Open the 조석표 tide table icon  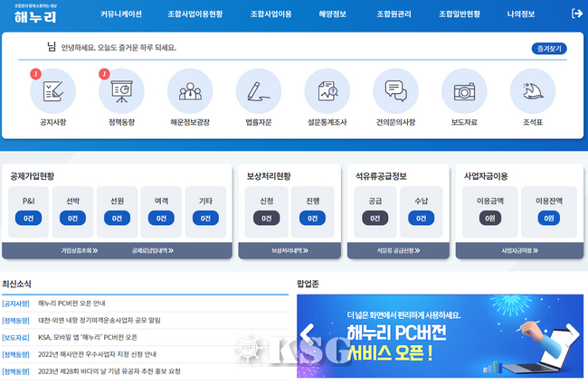533,91
